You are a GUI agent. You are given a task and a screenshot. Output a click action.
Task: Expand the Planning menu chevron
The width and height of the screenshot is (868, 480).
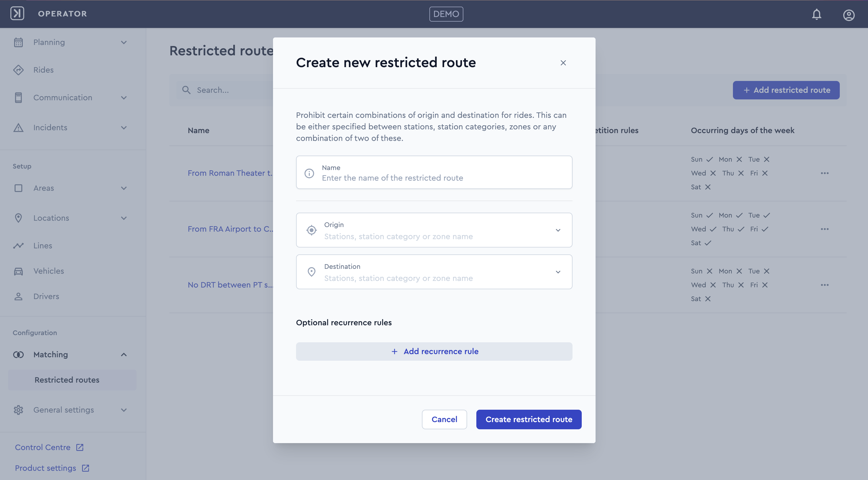tap(124, 42)
